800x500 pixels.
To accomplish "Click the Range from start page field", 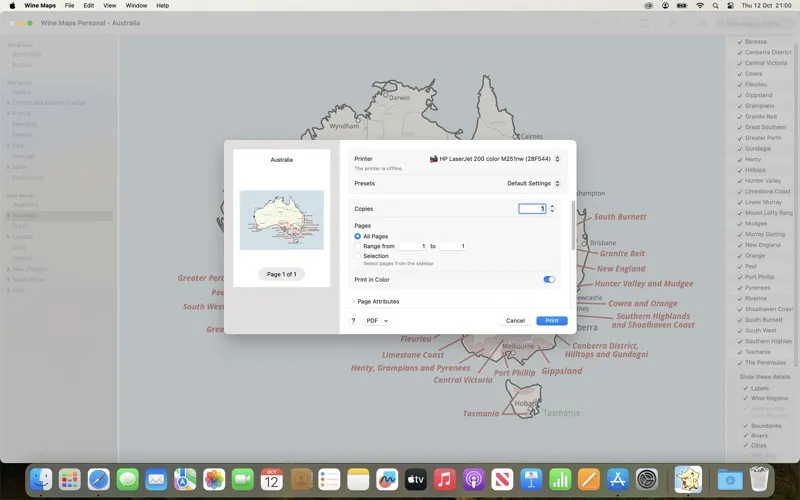I will (x=414, y=246).
